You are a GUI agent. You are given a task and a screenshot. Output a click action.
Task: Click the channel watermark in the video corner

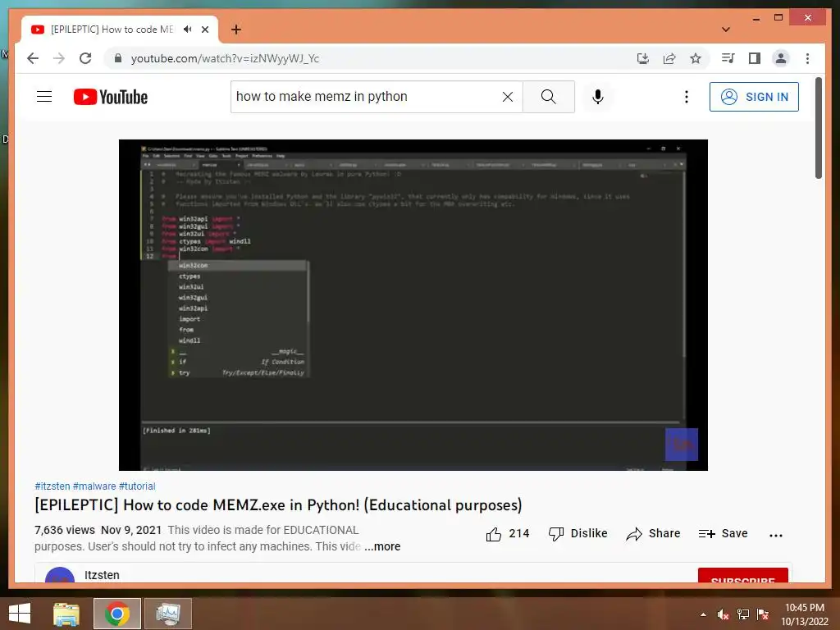(x=682, y=444)
